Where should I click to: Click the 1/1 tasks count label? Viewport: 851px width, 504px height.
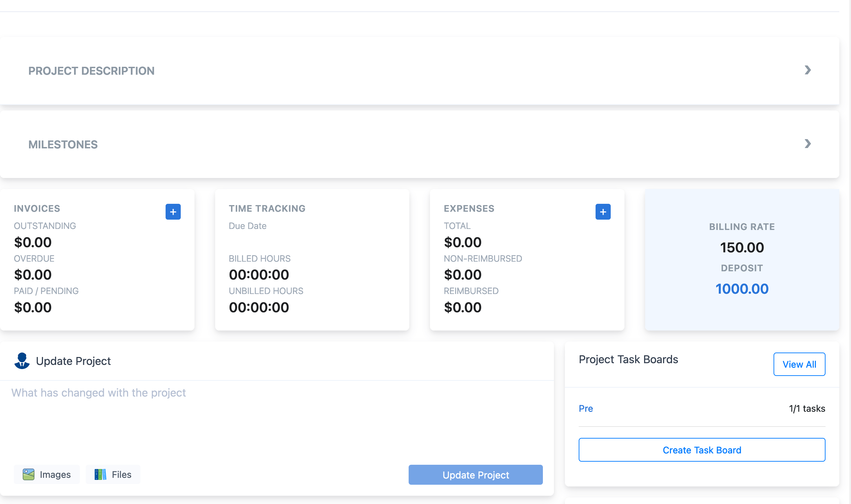[807, 408]
